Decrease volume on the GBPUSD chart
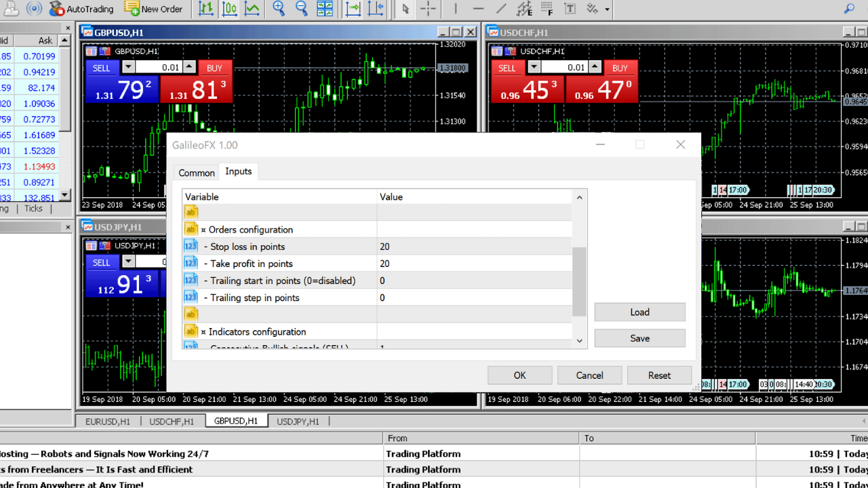The image size is (868, 488). (128, 68)
